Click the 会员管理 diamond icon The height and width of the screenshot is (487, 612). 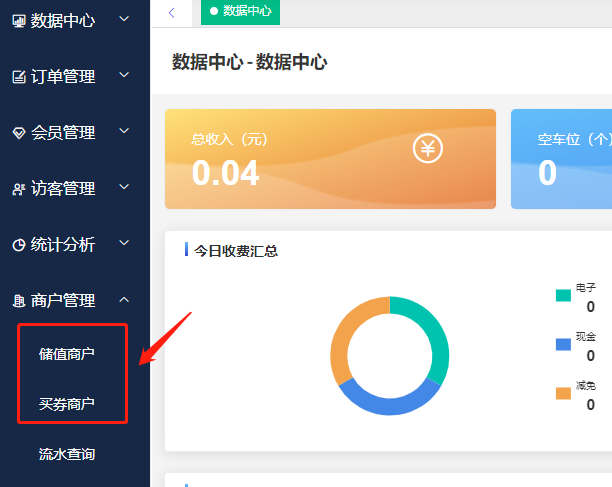click(19, 133)
